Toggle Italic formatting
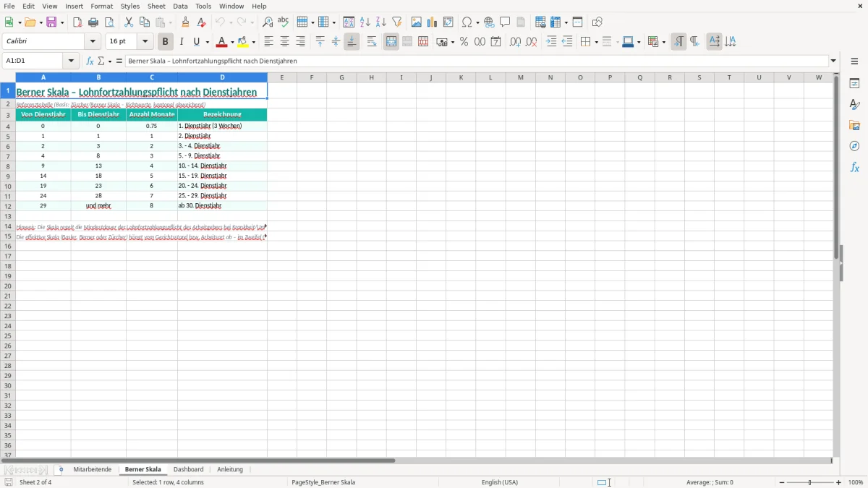 182,42
